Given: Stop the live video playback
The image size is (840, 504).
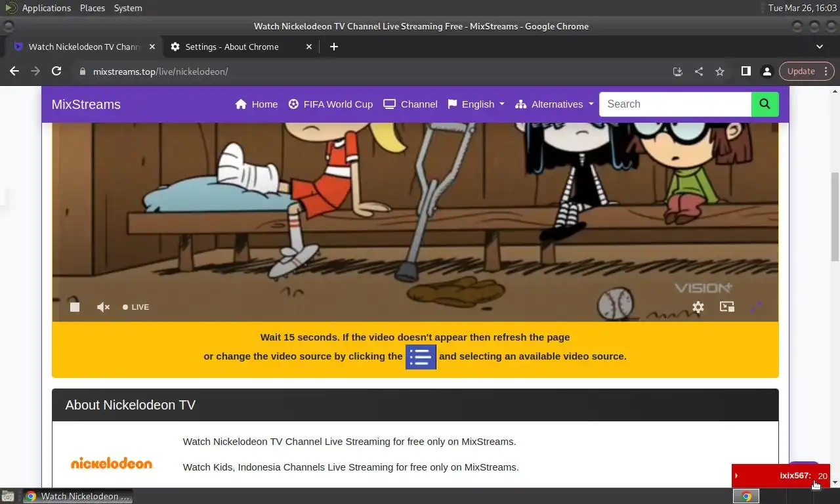Looking at the screenshot, I should [x=75, y=307].
